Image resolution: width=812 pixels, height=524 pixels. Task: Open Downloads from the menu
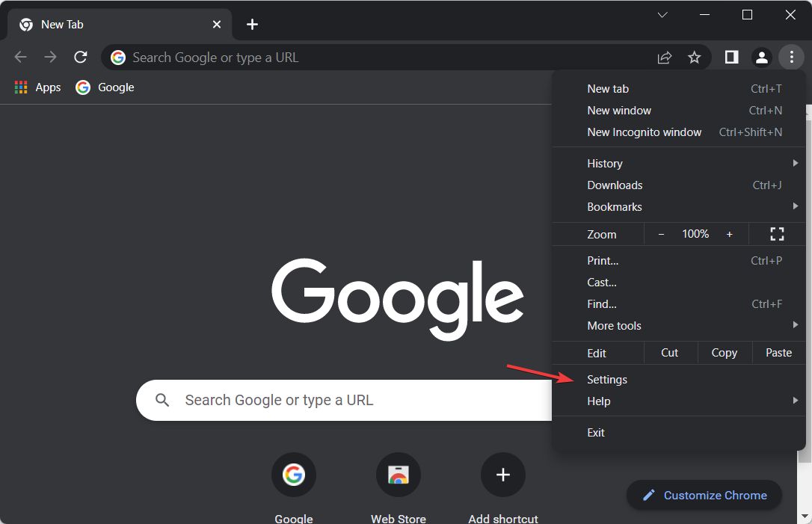678,185
